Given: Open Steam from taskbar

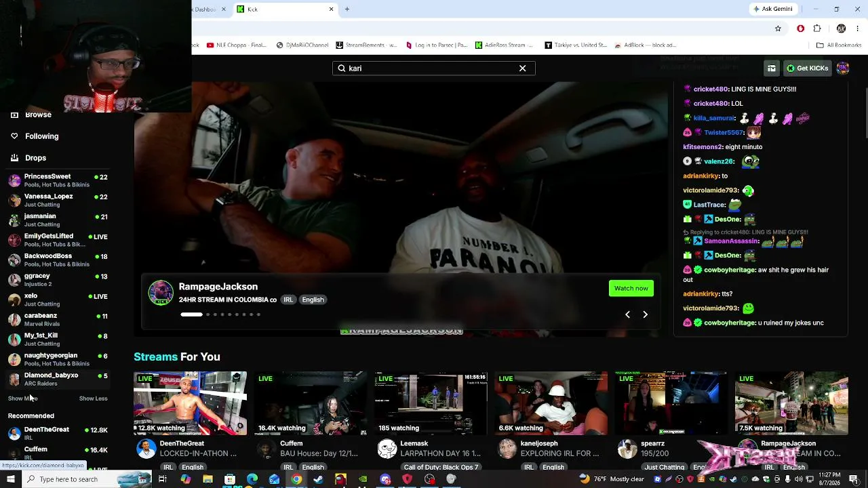Looking at the screenshot, I should click(318, 479).
